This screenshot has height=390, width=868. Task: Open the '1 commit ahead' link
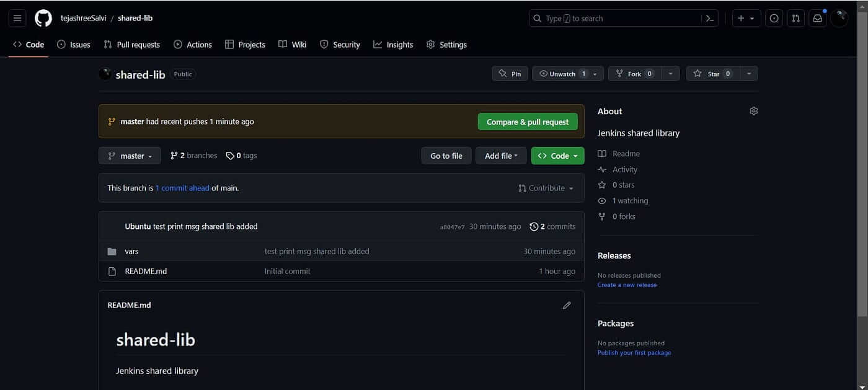pyautogui.click(x=182, y=188)
